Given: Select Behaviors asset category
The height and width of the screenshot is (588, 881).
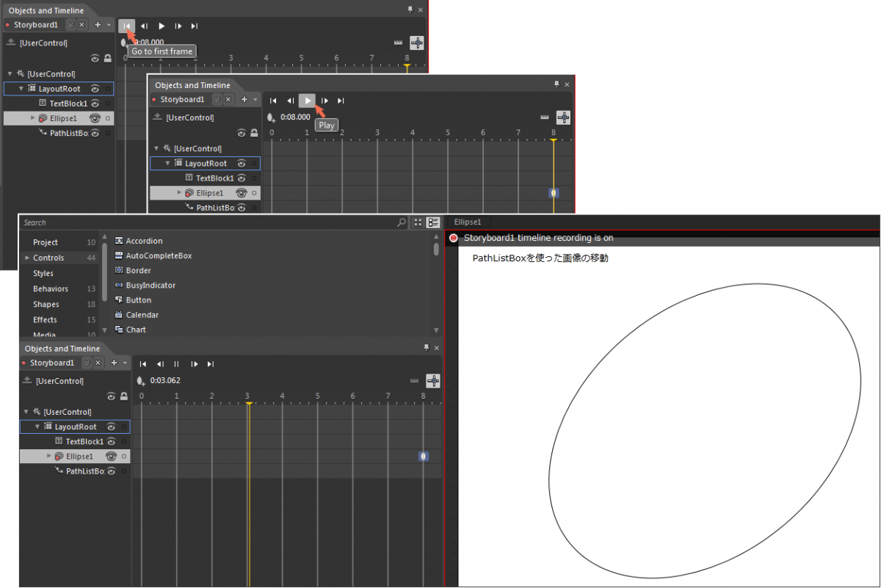Looking at the screenshot, I should 51,288.
